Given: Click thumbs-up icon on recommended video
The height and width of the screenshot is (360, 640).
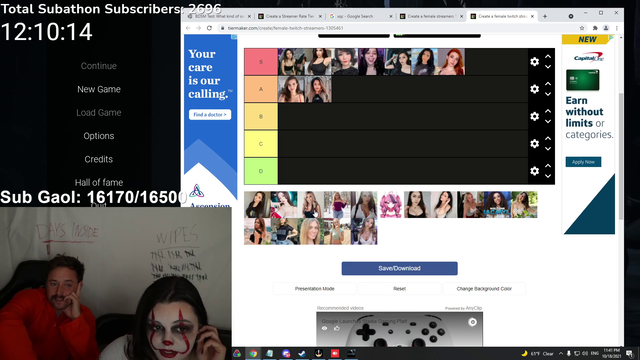Looking at the screenshot, I should (x=336, y=328).
